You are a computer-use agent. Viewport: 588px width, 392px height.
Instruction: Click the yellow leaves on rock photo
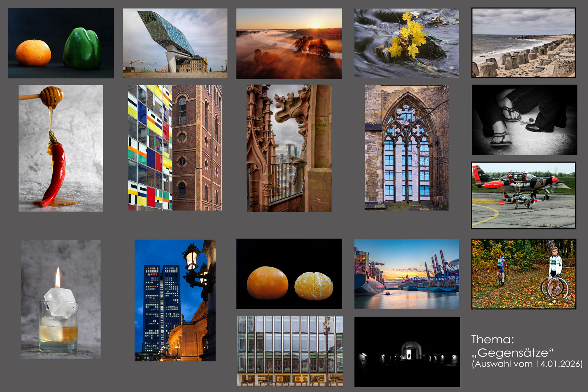point(407,43)
